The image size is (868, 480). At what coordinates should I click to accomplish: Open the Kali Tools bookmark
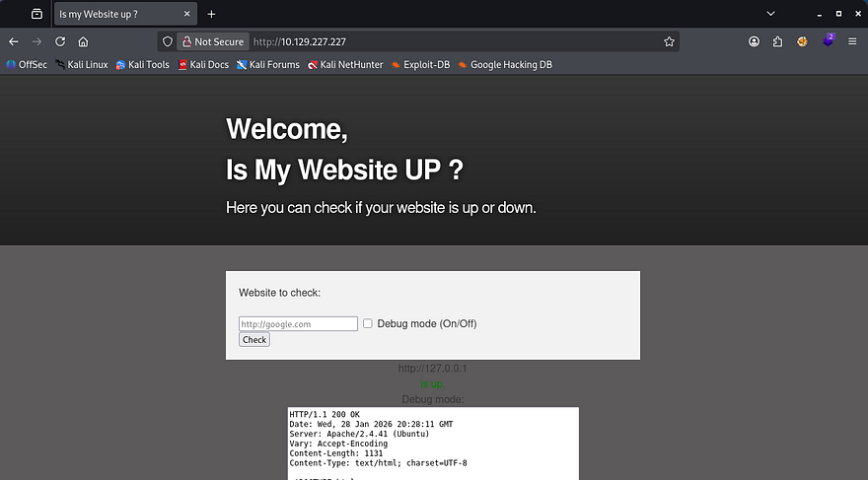click(x=142, y=65)
